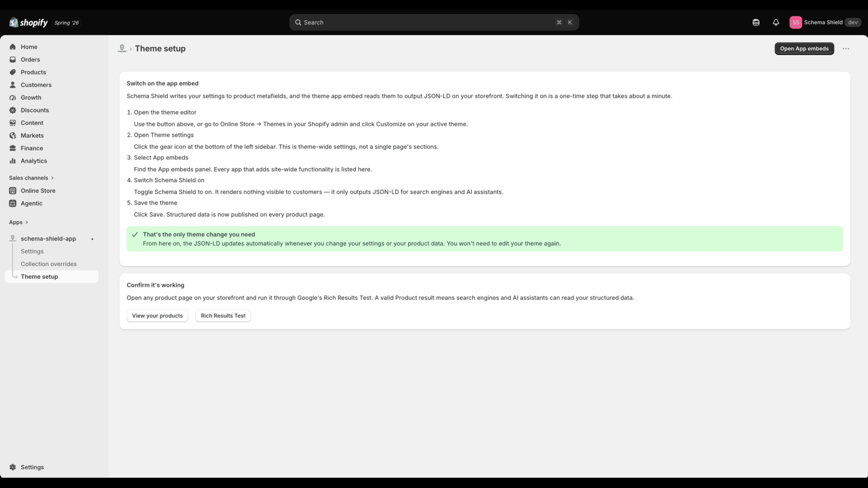Image resolution: width=868 pixels, height=488 pixels.
Task: Click the Shopify logo in the top bar
Action: point(29,23)
